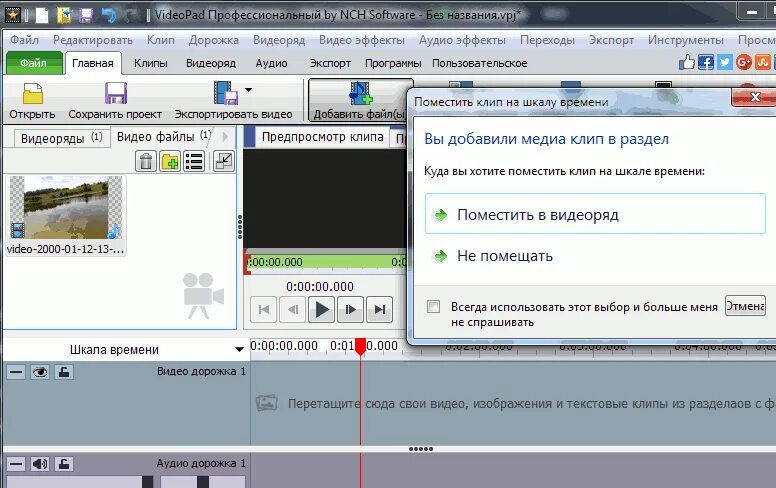Click the new project icon in title bar
The image size is (776, 488).
pos(42,15)
